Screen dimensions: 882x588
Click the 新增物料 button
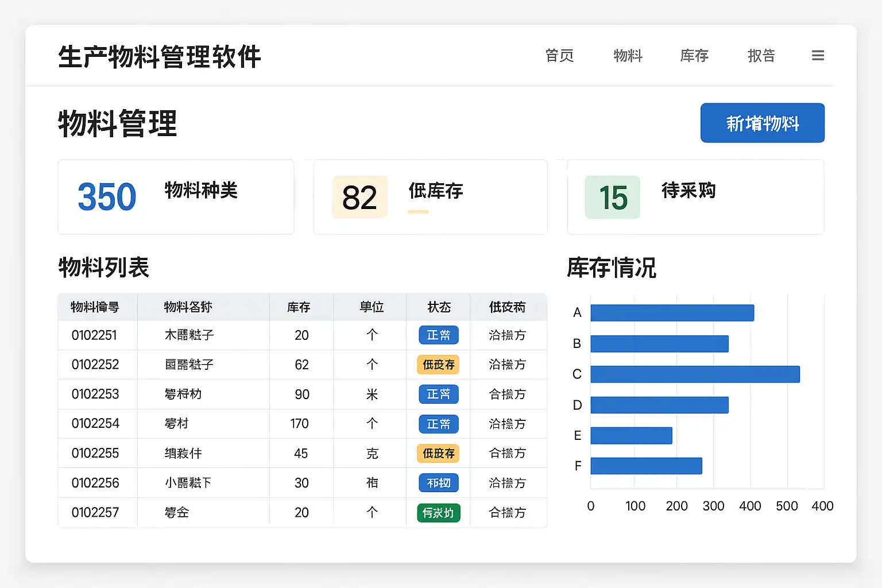[x=762, y=123]
